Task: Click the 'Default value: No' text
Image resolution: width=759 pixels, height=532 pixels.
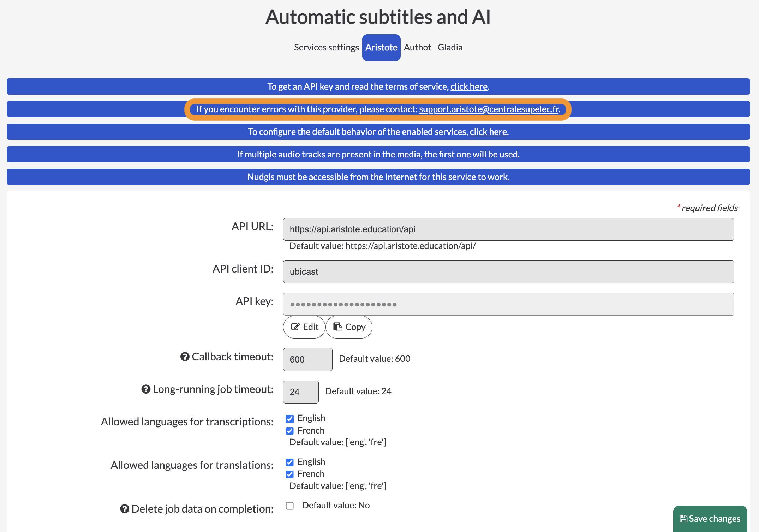Action: click(x=336, y=506)
